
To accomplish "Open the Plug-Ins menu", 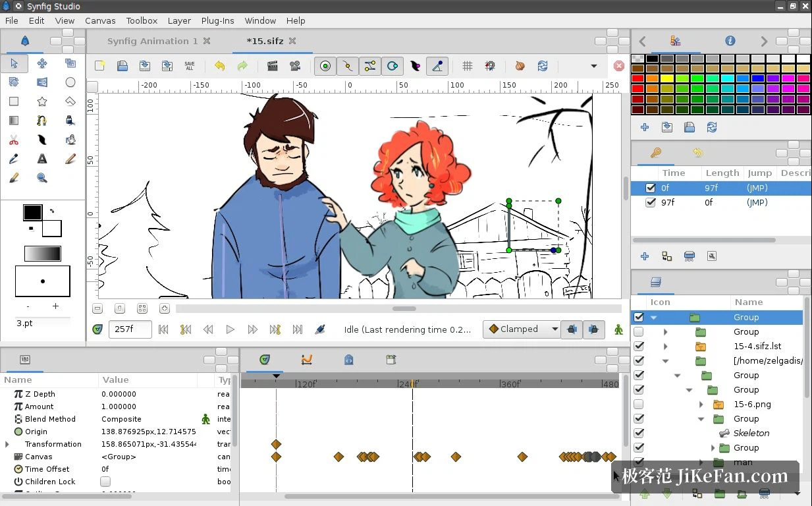I will click(218, 20).
